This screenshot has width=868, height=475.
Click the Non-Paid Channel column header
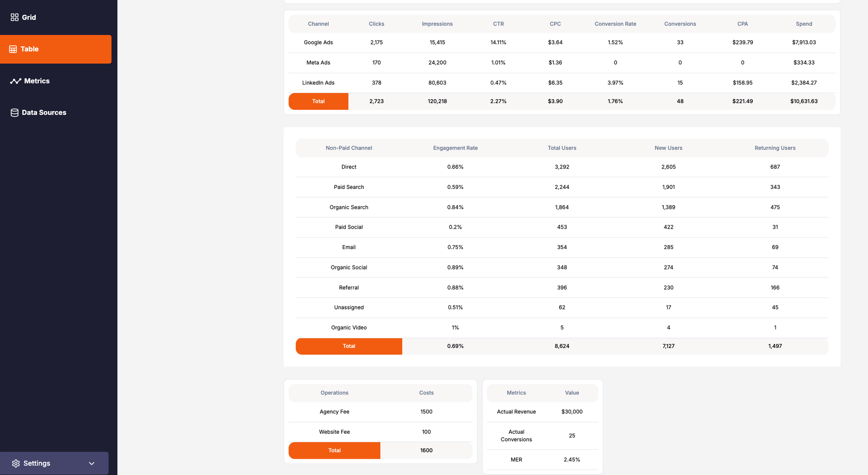pyautogui.click(x=349, y=148)
